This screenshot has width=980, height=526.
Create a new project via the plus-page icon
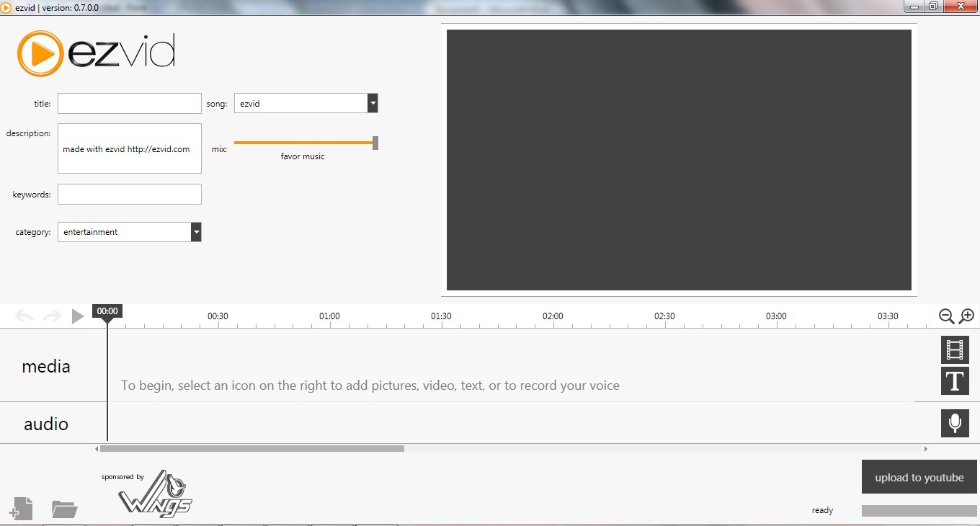(21, 509)
